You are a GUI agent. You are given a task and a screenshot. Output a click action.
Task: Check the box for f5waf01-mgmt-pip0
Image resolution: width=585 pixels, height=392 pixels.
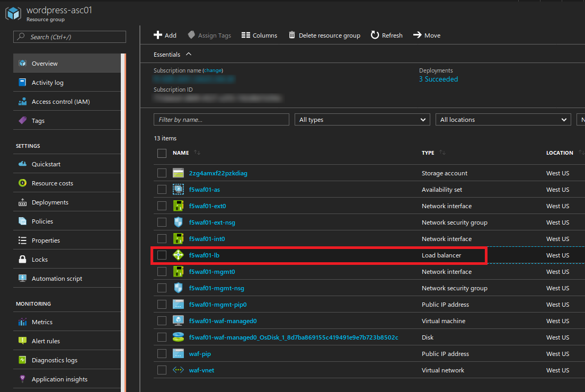pos(162,305)
